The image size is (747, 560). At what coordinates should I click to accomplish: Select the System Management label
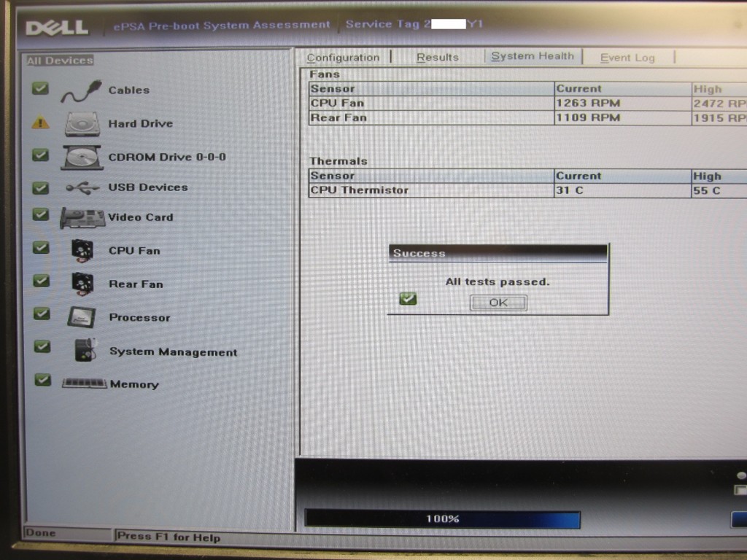coord(174,352)
